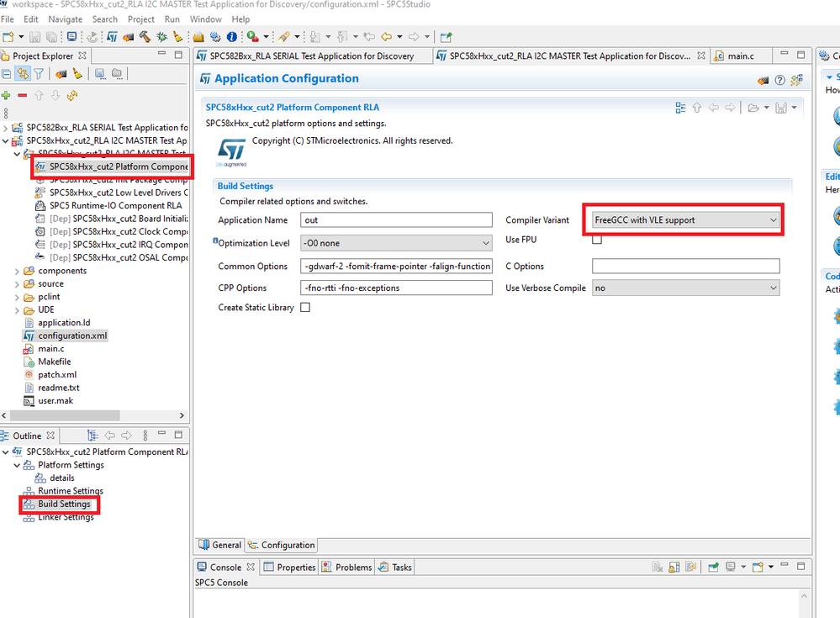840x618 pixels.
Task: Click the pin console icon
Action: [713, 567]
